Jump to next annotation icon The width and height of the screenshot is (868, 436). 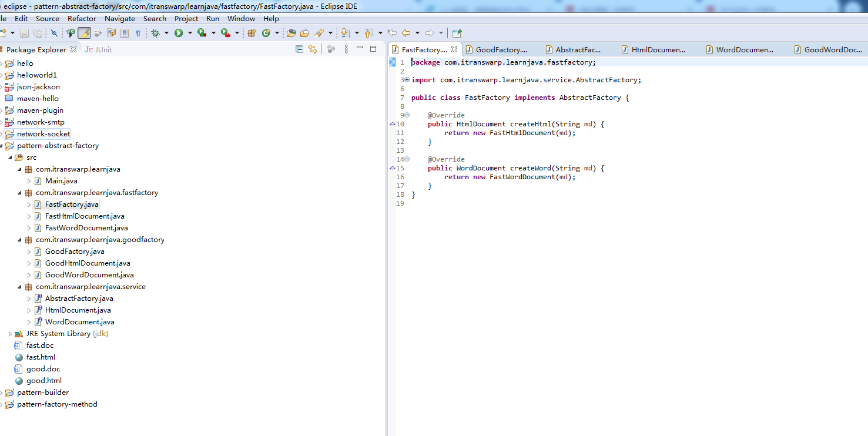344,33
